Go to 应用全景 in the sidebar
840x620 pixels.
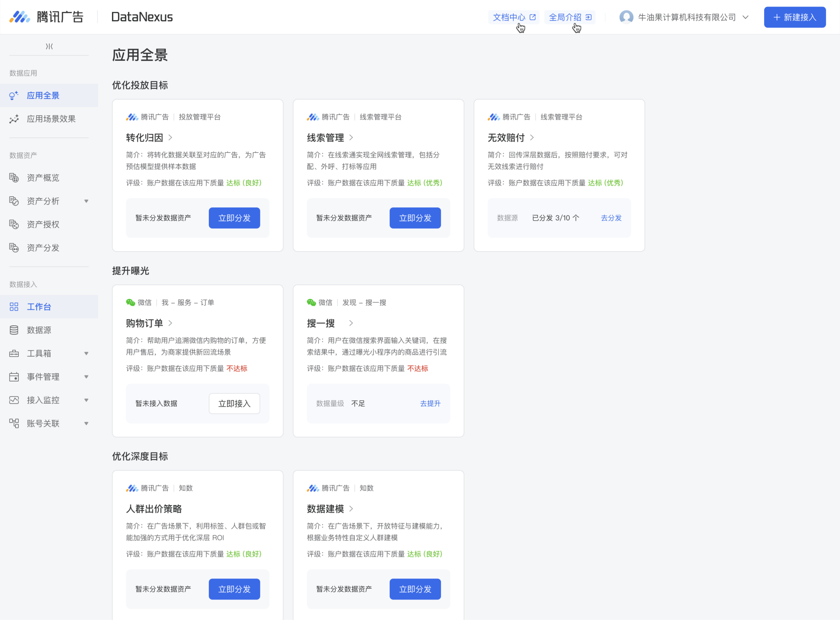pyautogui.click(x=49, y=96)
